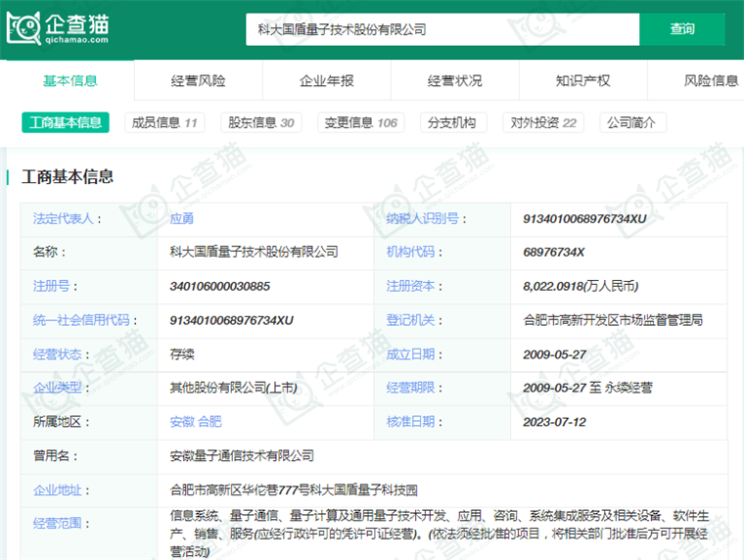The image size is (744, 560).
Task: Click the 工商基本信息 section heading
Action: click(x=68, y=176)
